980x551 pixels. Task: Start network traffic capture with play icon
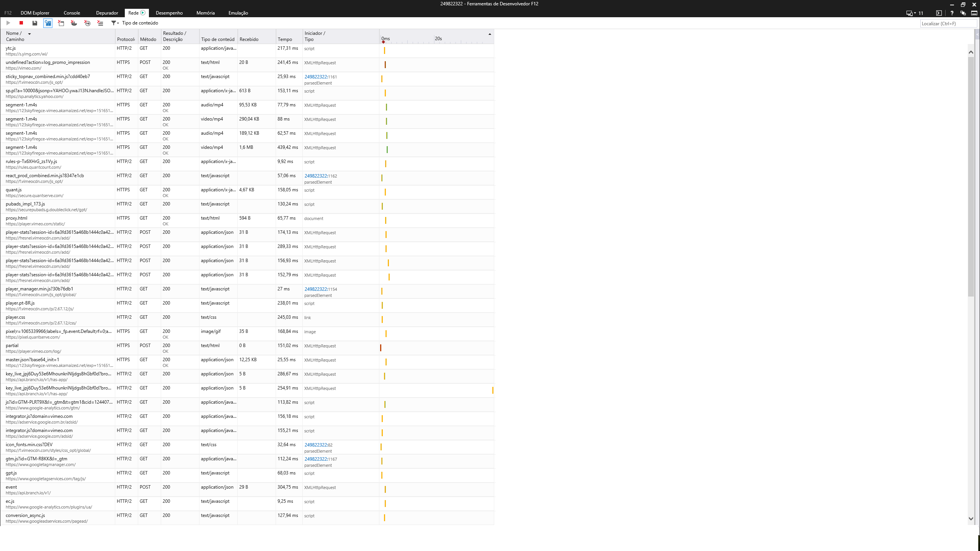[8, 23]
